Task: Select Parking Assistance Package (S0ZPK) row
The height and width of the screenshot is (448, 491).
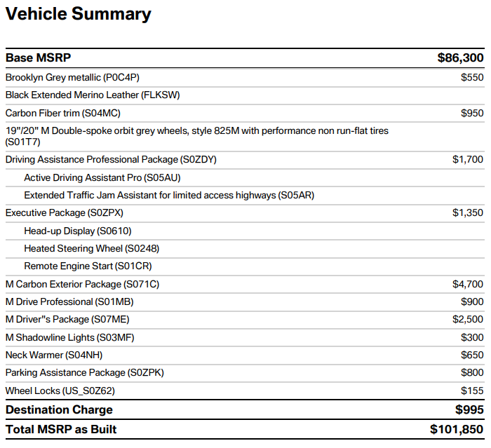Action: point(245,373)
